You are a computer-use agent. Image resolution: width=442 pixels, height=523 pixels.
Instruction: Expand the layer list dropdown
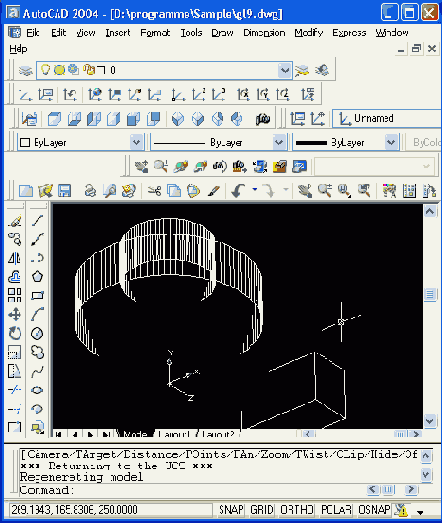click(x=285, y=70)
